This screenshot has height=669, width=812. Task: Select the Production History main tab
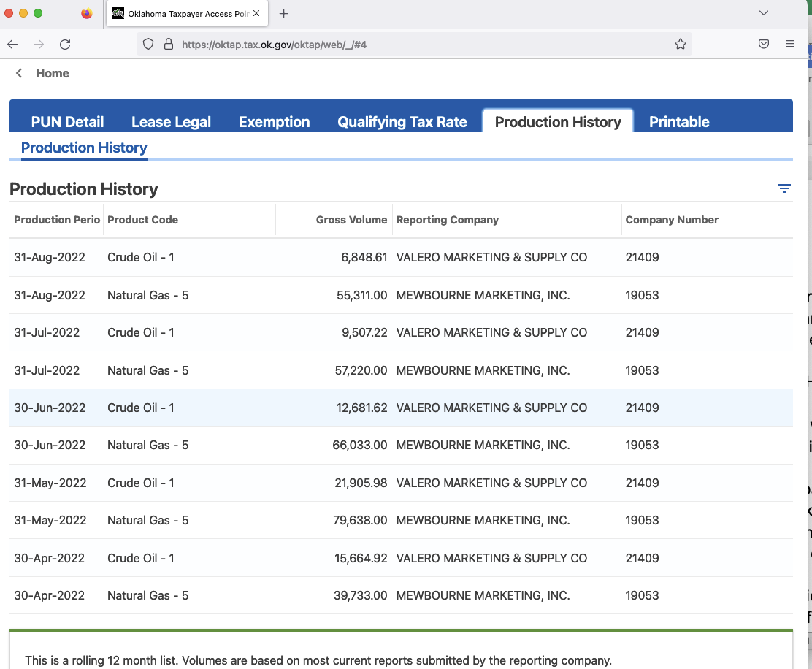point(558,122)
